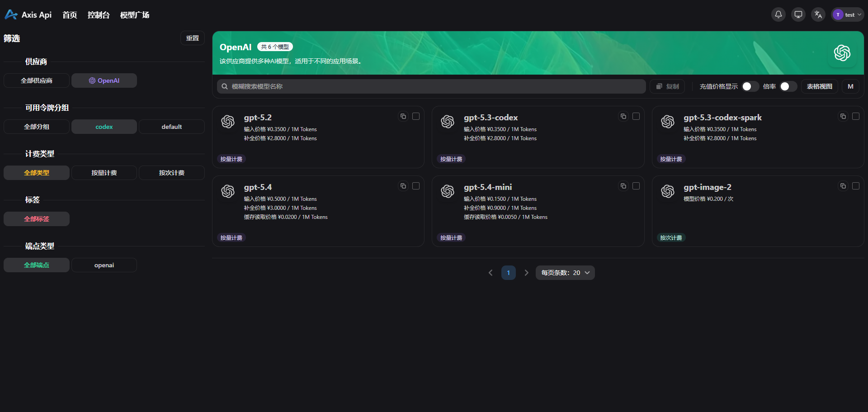Screen dimensions: 868x412
Task: Open the language translation icon
Action: tap(818, 14)
